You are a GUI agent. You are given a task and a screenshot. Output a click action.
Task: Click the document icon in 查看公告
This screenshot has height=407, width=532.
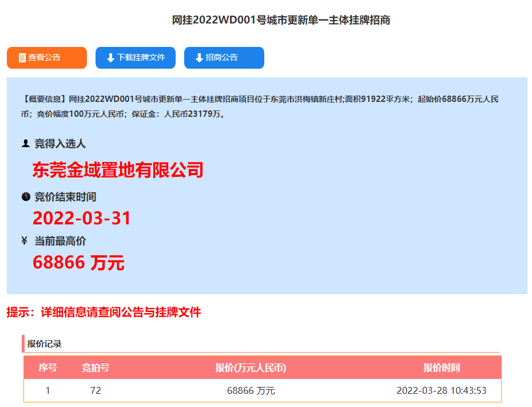(x=22, y=58)
